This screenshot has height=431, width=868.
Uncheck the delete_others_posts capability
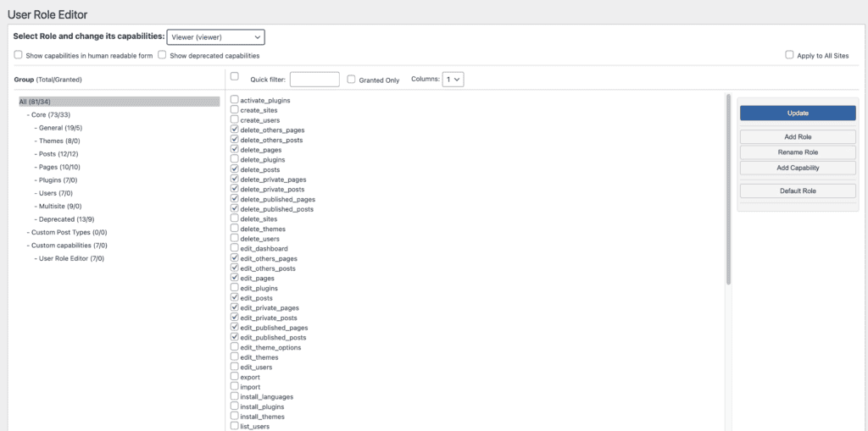point(235,140)
